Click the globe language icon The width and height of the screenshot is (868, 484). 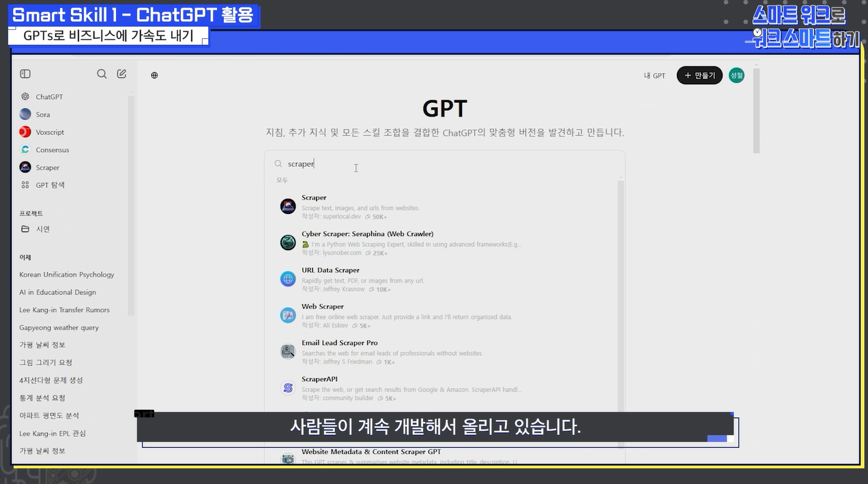[154, 75]
